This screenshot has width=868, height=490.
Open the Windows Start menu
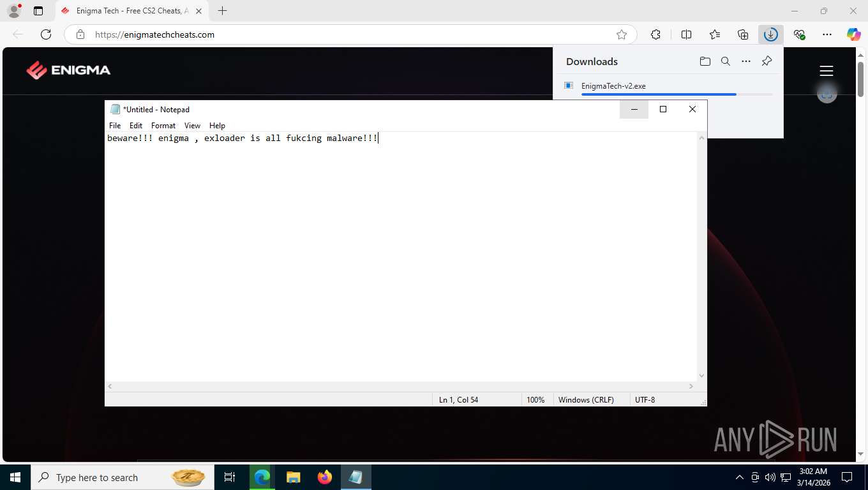click(15, 477)
